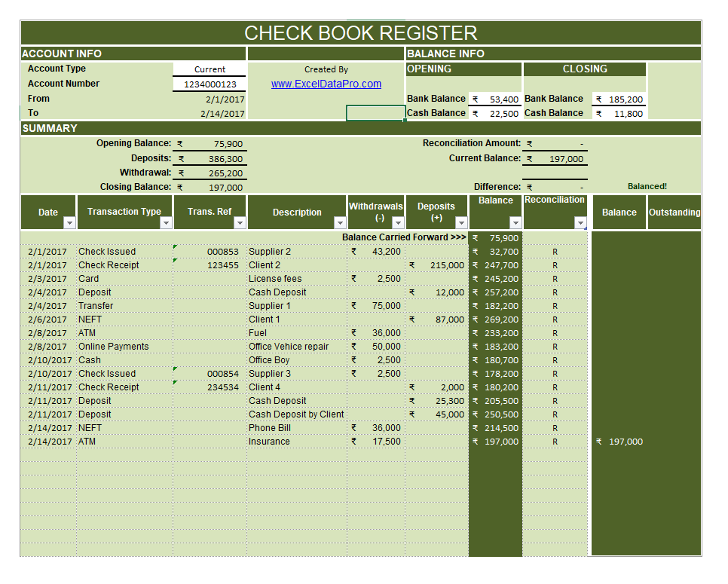Screen dimensions: 728x584
Task: Select the Account Type cell showing Current
Action: [x=210, y=69]
